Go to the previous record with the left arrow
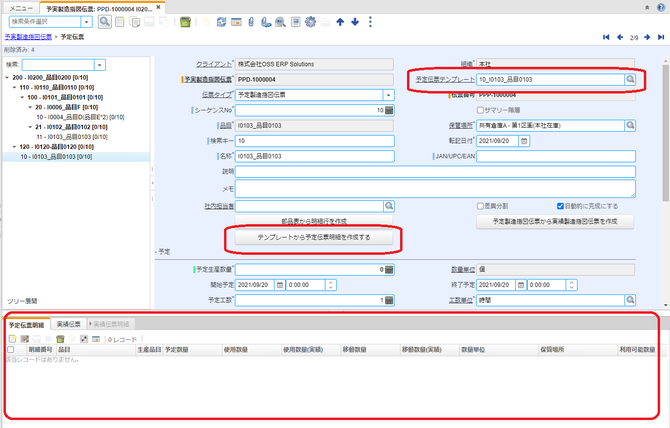This screenshot has width=670, height=428. pos(620,37)
